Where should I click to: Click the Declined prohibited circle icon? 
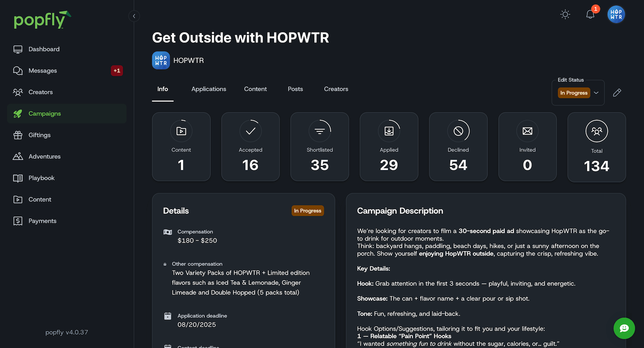tap(458, 131)
